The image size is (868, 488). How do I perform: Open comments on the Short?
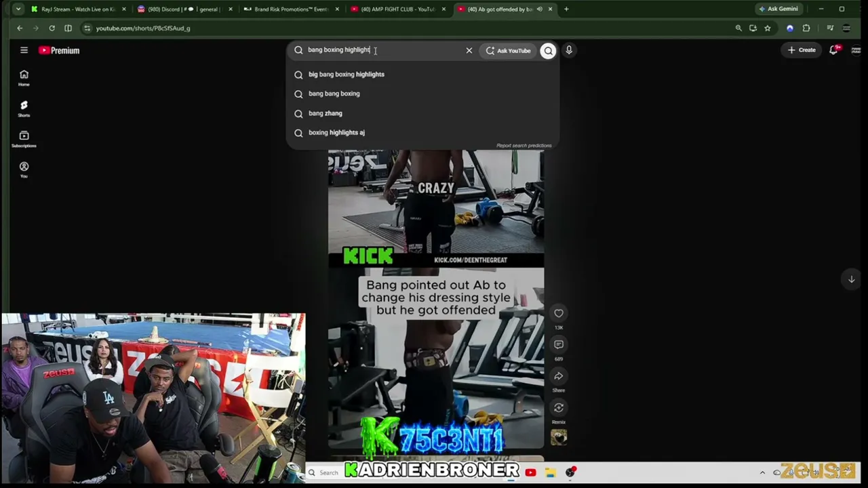559,344
